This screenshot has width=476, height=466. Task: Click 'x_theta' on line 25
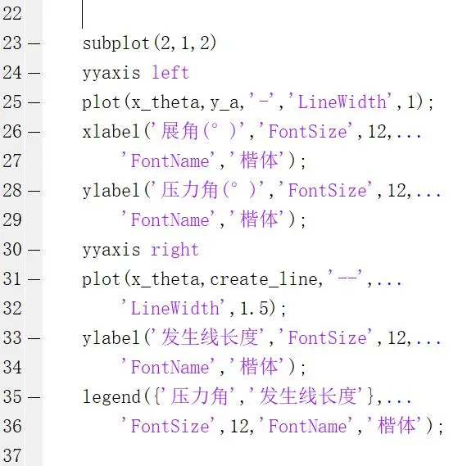click(165, 102)
